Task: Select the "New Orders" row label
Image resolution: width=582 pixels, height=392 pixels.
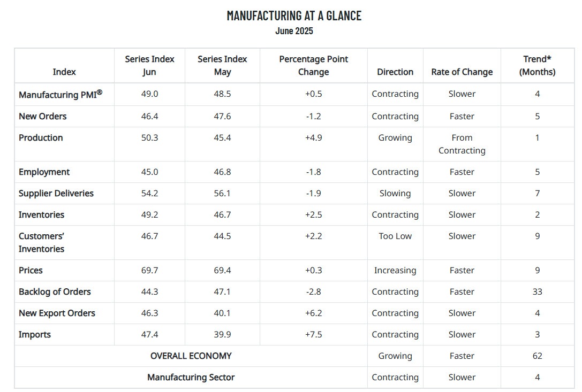Action: (x=43, y=116)
